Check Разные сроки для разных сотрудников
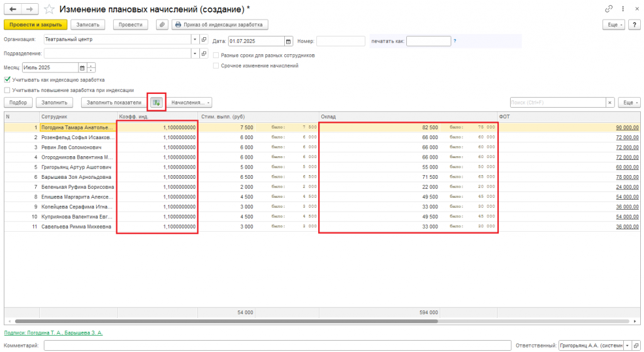This screenshot has width=644, height=352. [216, 55]
